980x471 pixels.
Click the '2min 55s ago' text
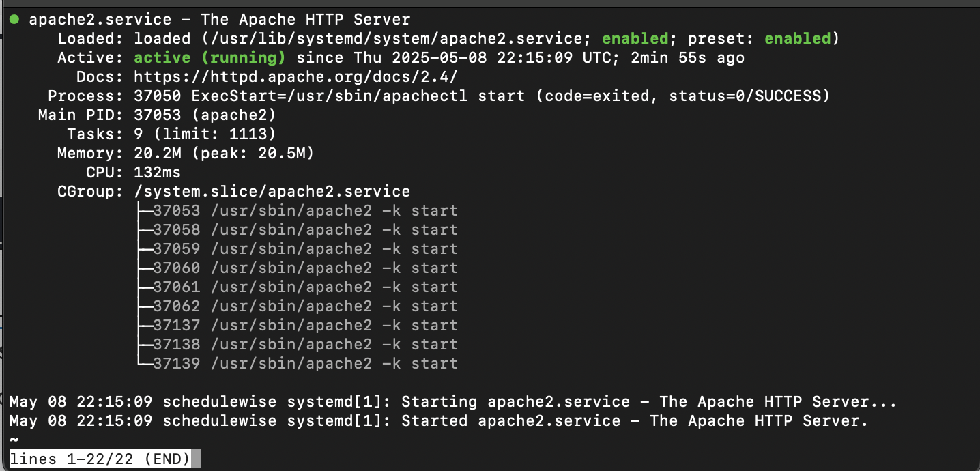tap(687, 58)
